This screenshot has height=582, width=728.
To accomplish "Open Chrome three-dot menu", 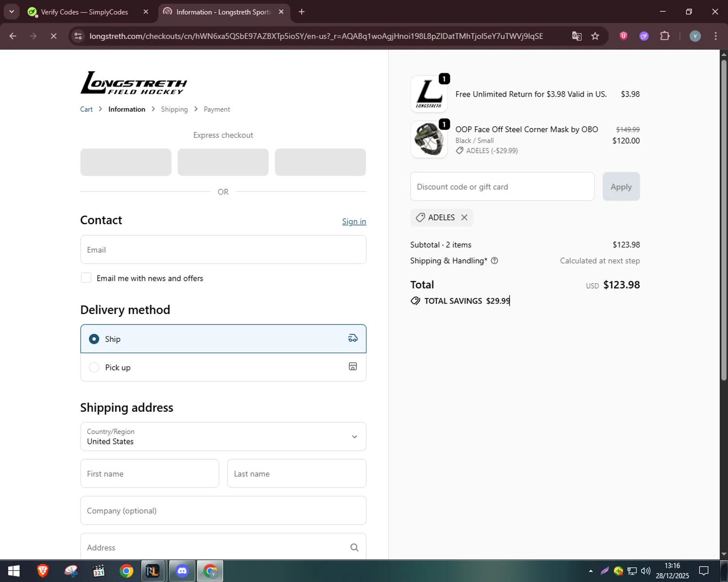I will click(715, 36).
